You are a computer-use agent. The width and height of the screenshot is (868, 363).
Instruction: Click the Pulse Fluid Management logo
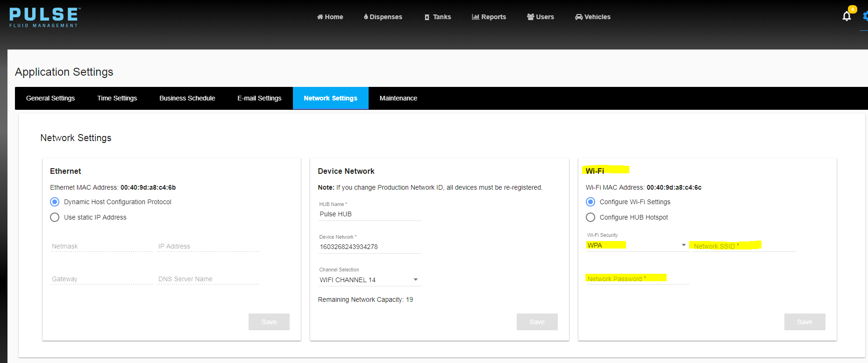[x=44, y=18]
